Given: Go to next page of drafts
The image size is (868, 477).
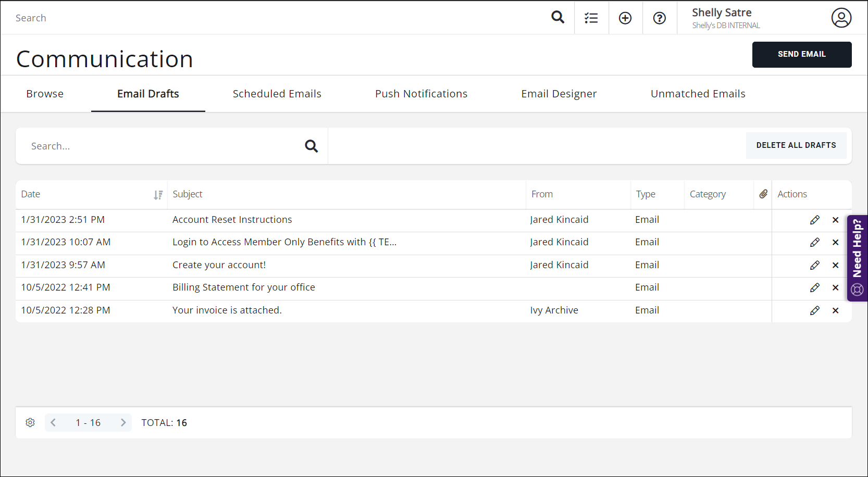Looking at the screenshot, I should (x=123, y=422).
